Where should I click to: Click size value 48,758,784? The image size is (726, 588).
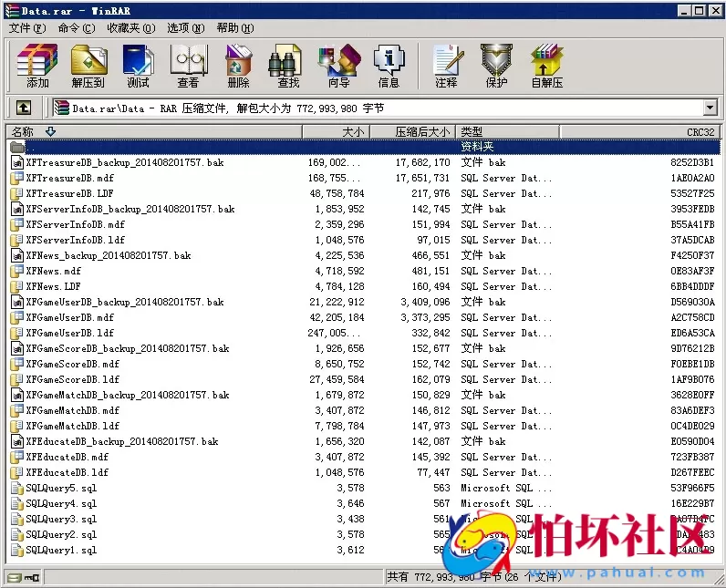tap(337, 193)
